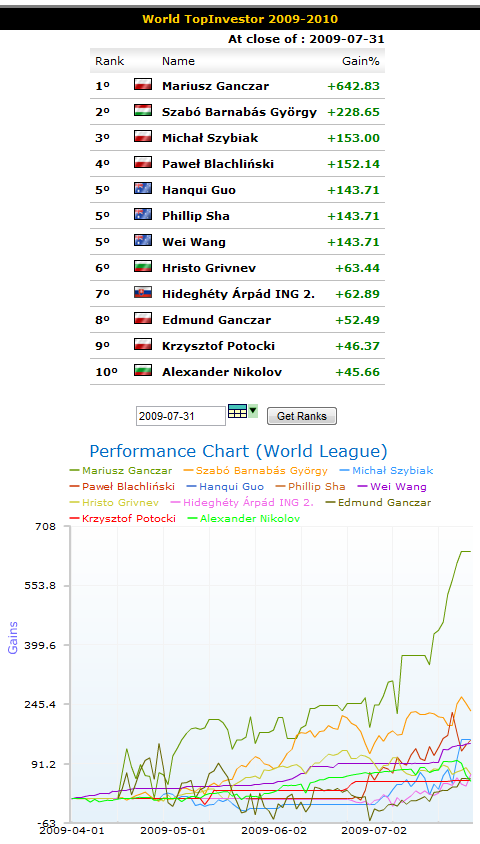
Task: Click the flag beside Michał Szybiak
Action: 143,136
